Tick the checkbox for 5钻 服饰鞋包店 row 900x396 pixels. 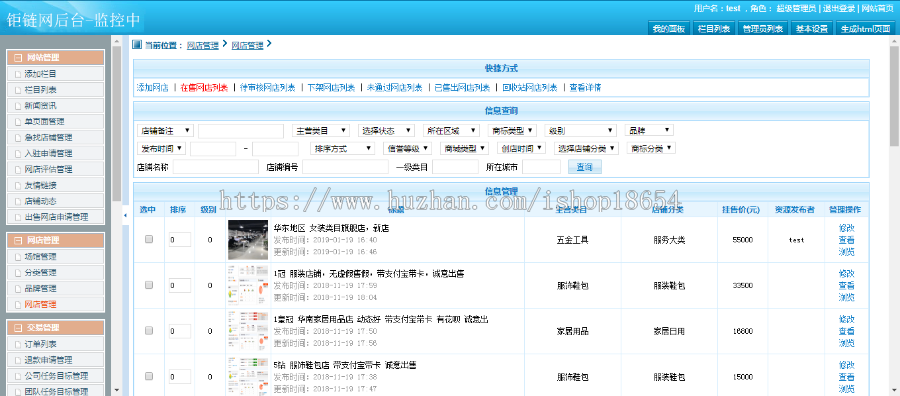(x=149, y=376)
